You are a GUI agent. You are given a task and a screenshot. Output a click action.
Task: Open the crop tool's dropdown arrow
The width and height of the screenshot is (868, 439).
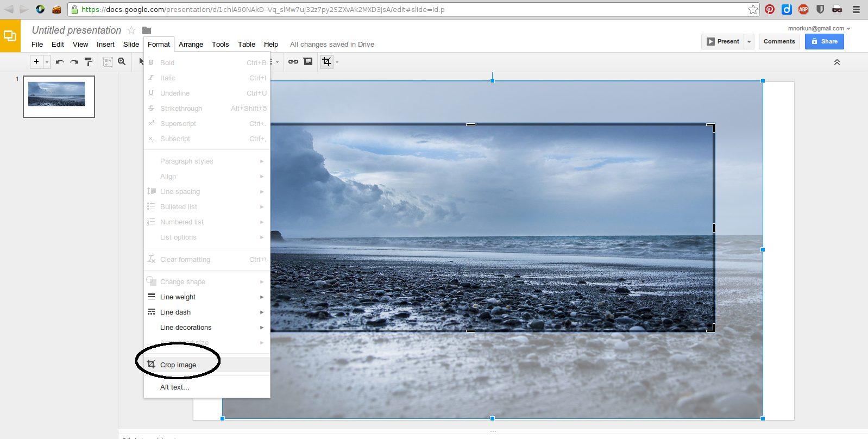[x=337, y=62]
